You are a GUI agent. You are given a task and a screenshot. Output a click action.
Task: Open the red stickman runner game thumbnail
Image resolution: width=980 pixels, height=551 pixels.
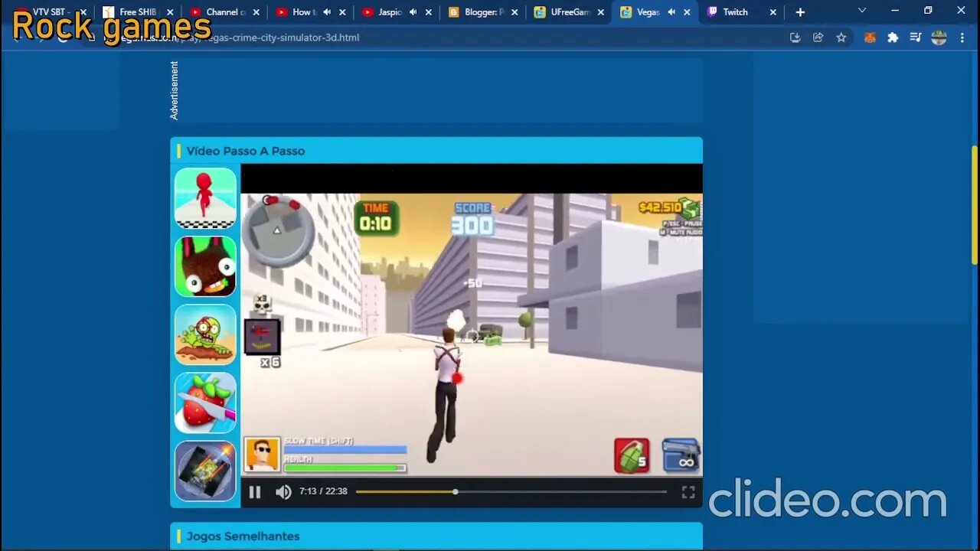click(x=205, y=198)
